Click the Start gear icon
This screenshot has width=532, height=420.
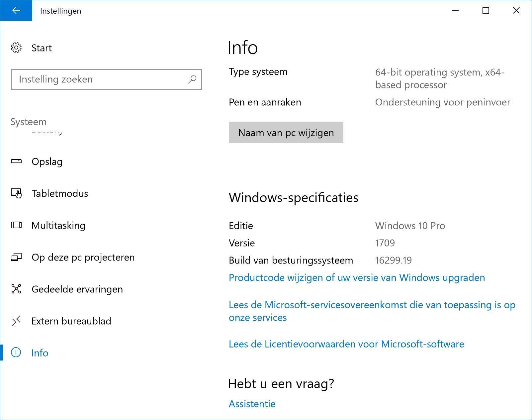click(x=16, y=48)
